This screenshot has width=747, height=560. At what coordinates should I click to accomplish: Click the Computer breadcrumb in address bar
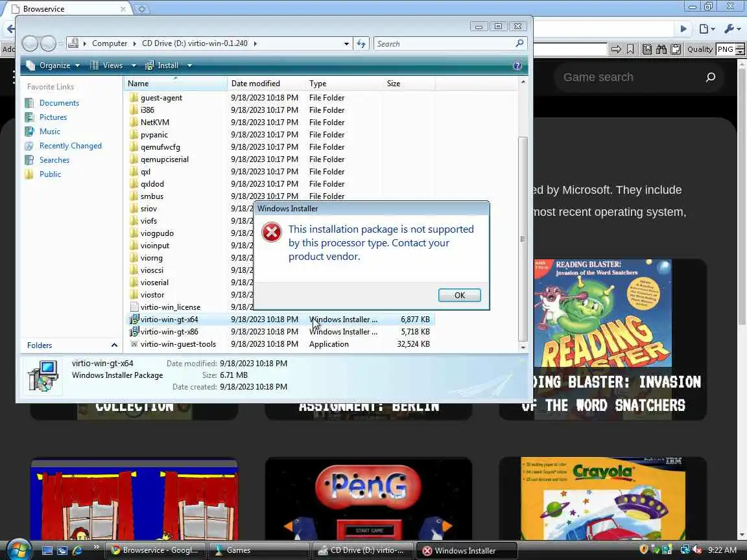[x=110, y=43]
